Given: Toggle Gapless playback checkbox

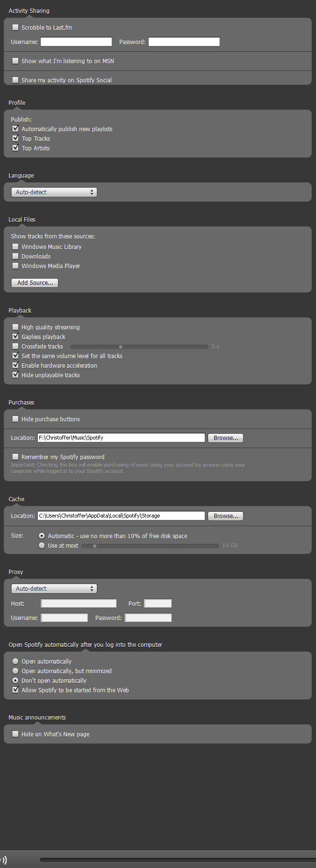Looking at the screenshot, I should pyautogui.click(x=15, y=337).
